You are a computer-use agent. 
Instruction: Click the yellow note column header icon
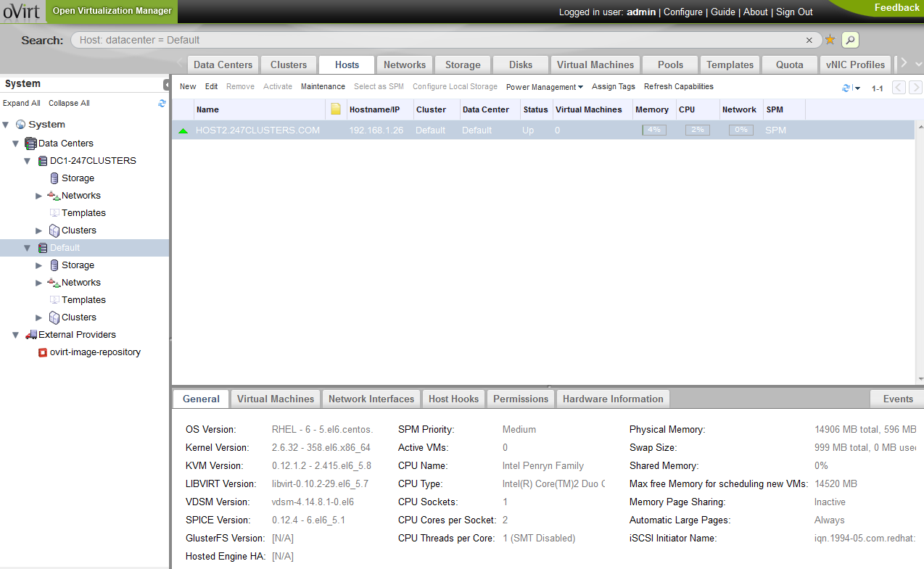click(x=336, y=109)
